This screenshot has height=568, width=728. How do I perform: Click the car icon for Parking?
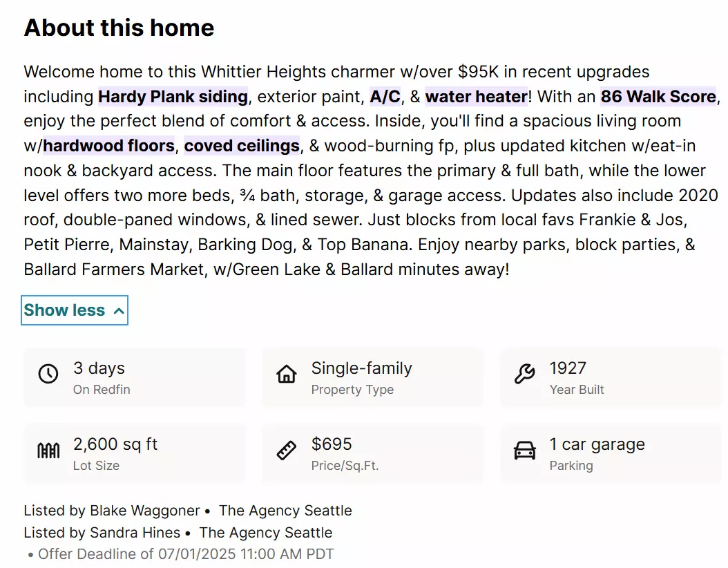tap(525, 451)
